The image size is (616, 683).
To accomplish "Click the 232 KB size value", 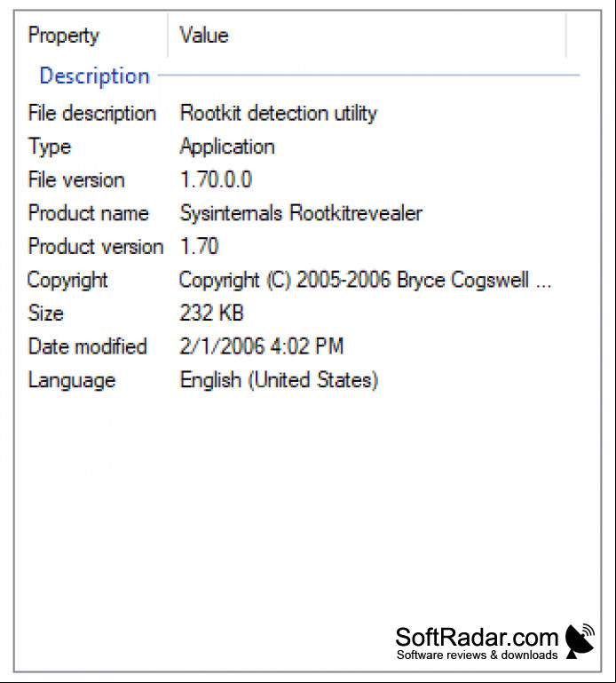I will pyautogui.click(x=211, y=314).
